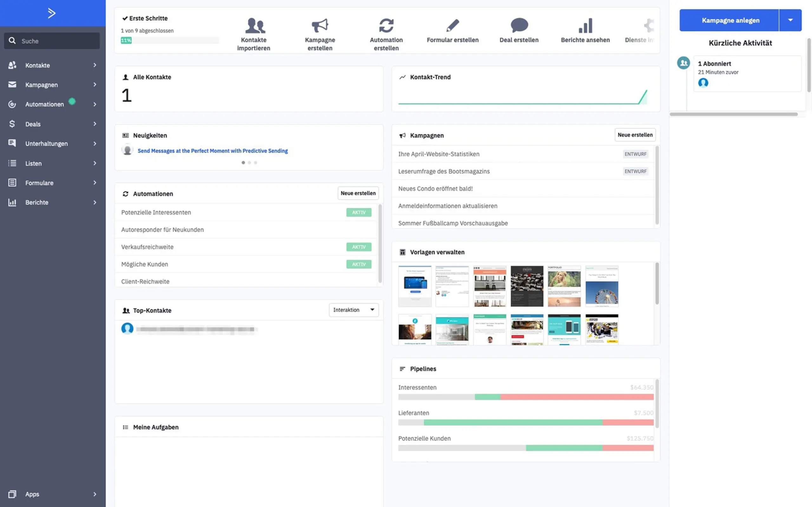Open Deals menu item in sidebar
Image resolution: width=812 pixels, height=507 pixels.
tap(52, 124)
